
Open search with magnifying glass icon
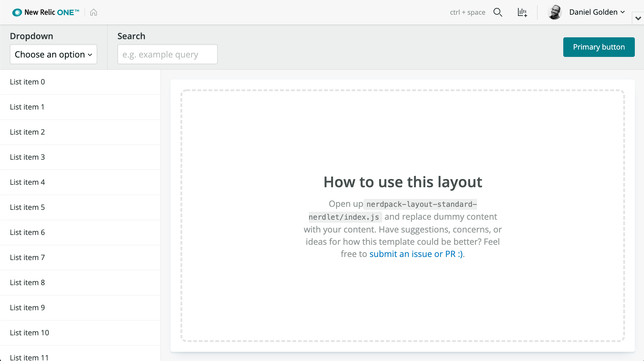498,12
